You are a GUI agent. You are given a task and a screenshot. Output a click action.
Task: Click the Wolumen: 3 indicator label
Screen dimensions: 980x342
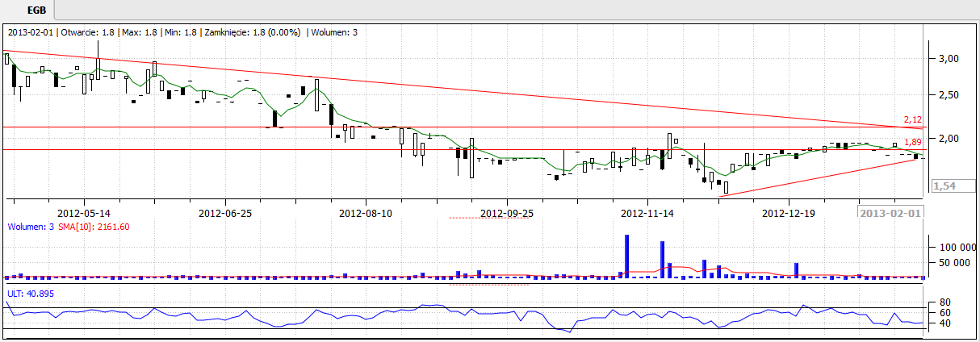coord(30,227)
